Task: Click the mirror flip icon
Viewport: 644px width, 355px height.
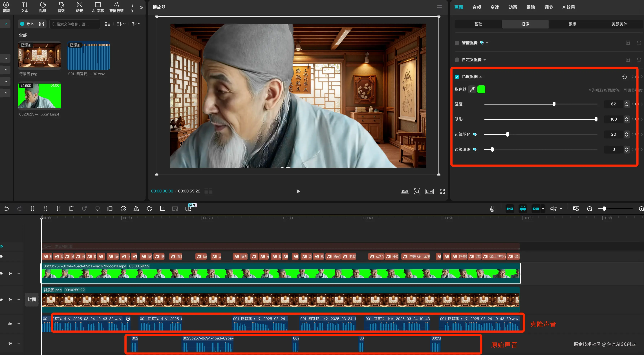Action: 136,209
